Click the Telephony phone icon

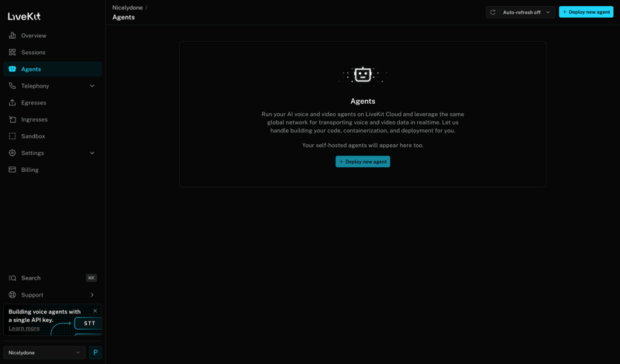pyautogui.click(x=12, y=86)
